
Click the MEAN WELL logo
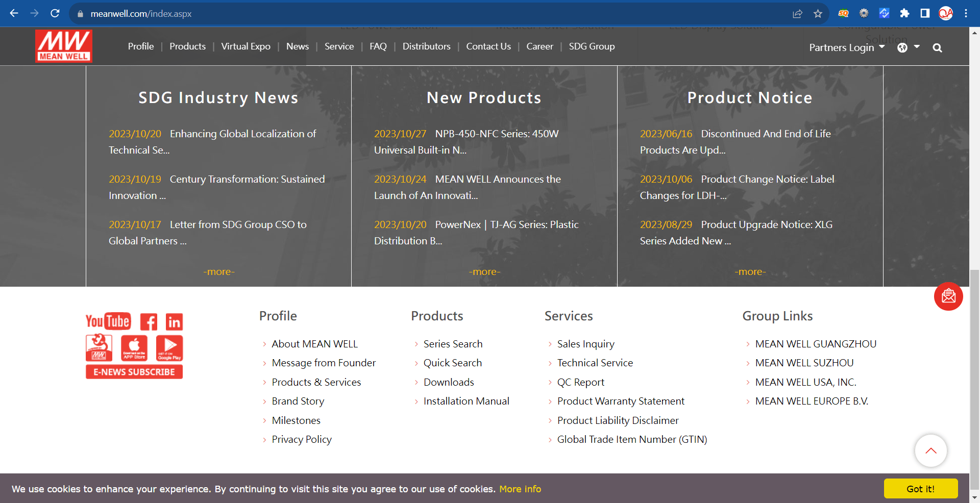(x=64, y=46)
